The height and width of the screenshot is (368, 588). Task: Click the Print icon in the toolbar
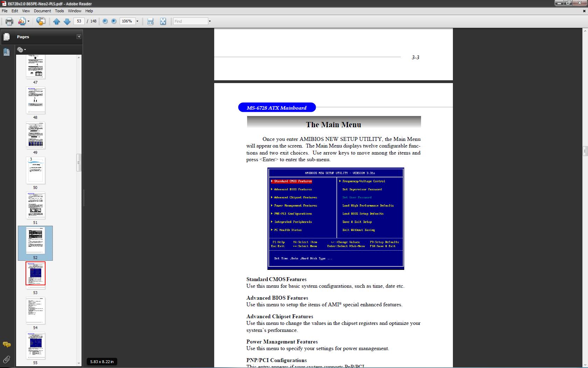(9, 21)
